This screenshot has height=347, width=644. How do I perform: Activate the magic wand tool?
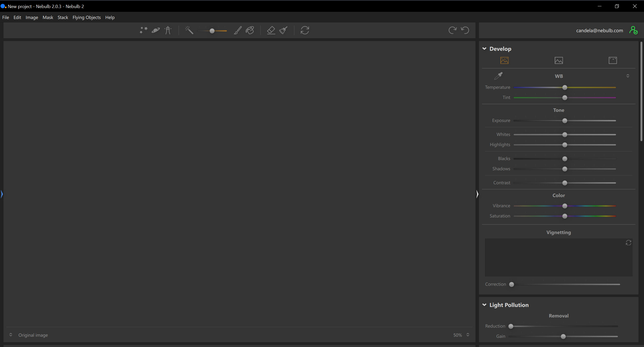point(189,30)
